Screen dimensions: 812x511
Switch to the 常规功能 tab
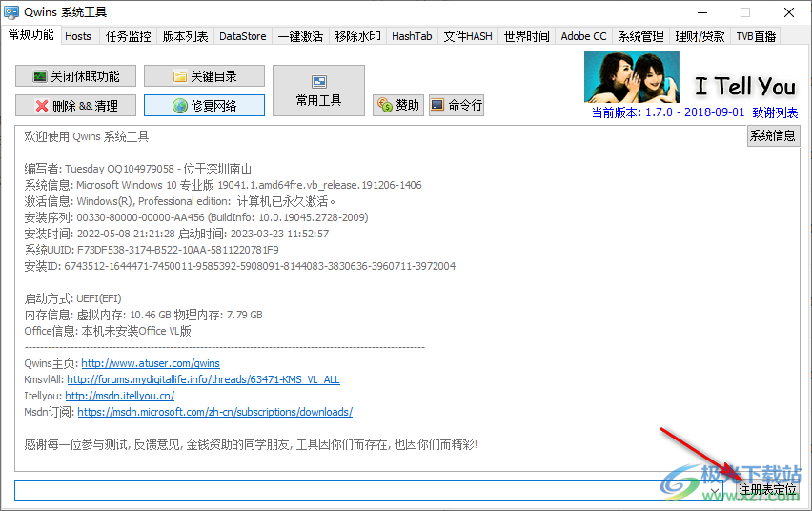[31, 35]
